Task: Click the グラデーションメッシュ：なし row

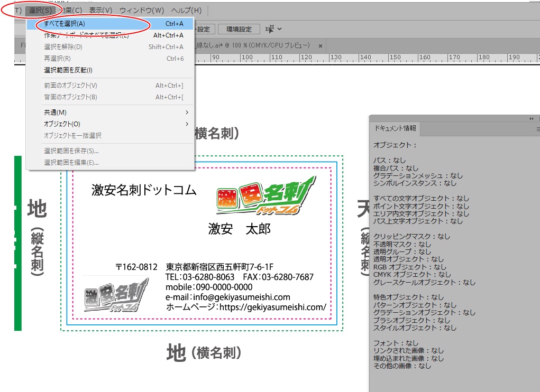Action: point(418,176)
